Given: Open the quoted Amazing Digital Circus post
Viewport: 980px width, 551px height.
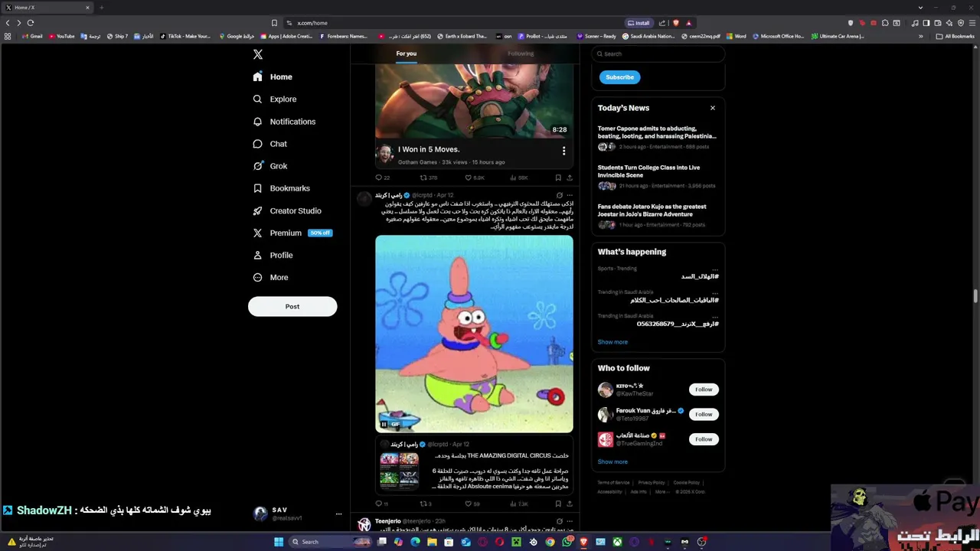Looking at the screenshot, I should tap(474, 465).
